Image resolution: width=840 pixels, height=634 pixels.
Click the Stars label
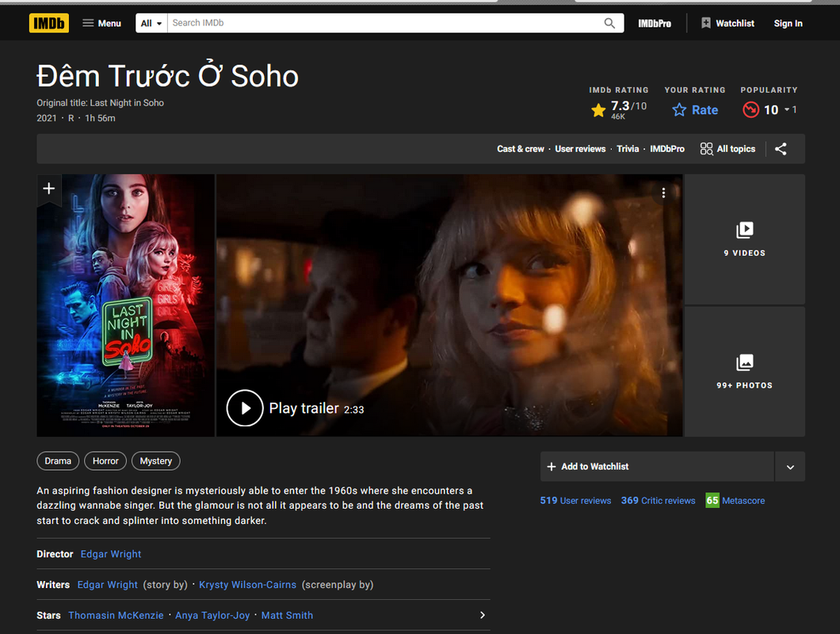pyautogui.click(x=48, y=615)
